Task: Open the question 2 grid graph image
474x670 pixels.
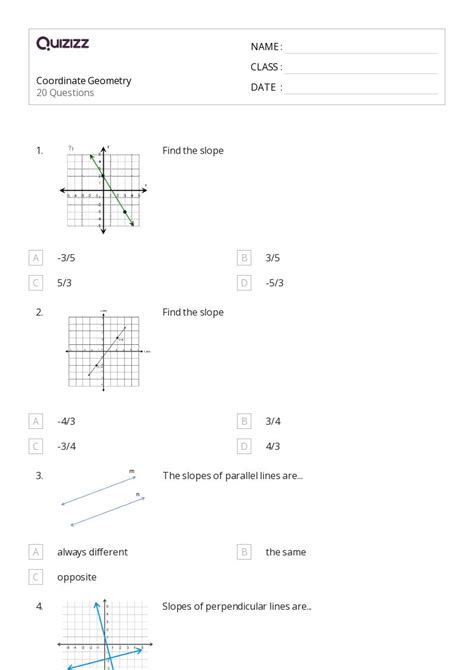Action: (x=106, y=351)
